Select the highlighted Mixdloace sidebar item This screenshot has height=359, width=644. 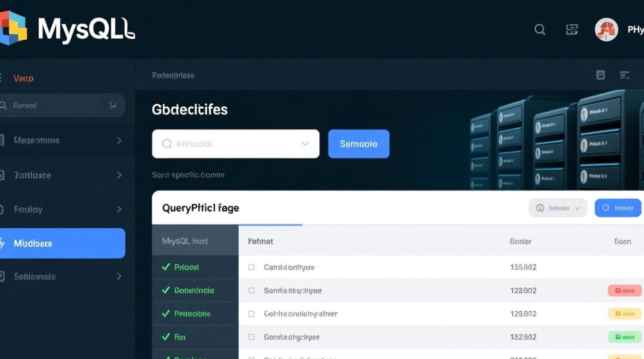(x=62, y=243)
